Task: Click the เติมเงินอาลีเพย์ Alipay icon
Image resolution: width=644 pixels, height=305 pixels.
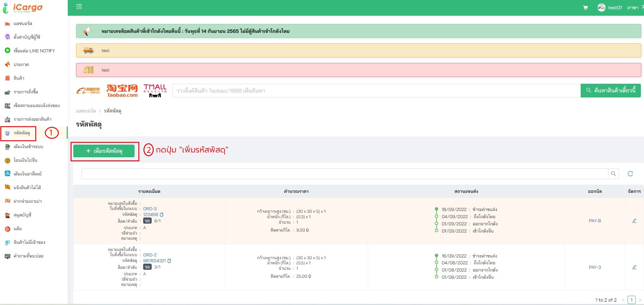Action: pos(8,174)
